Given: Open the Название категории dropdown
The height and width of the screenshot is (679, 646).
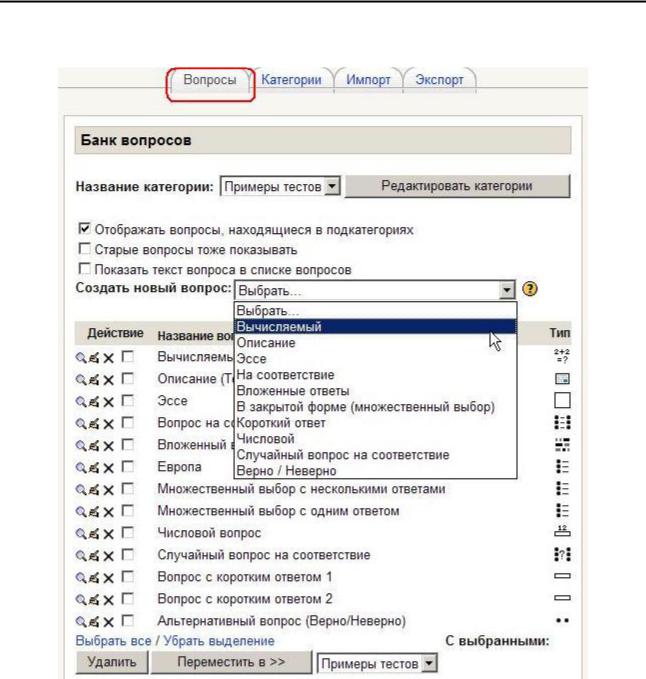Looking at the screenshot, I should click(280, 187).
